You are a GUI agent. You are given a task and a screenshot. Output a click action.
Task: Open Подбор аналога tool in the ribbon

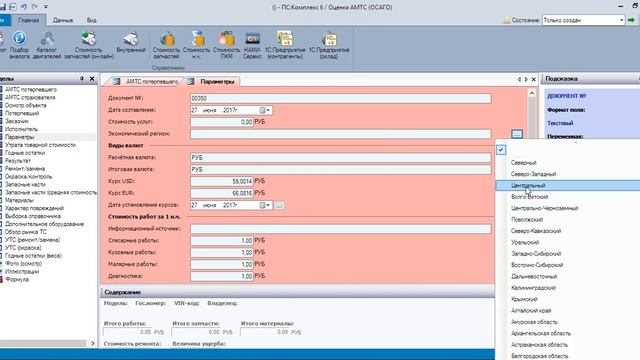click(x=19, y=45)
